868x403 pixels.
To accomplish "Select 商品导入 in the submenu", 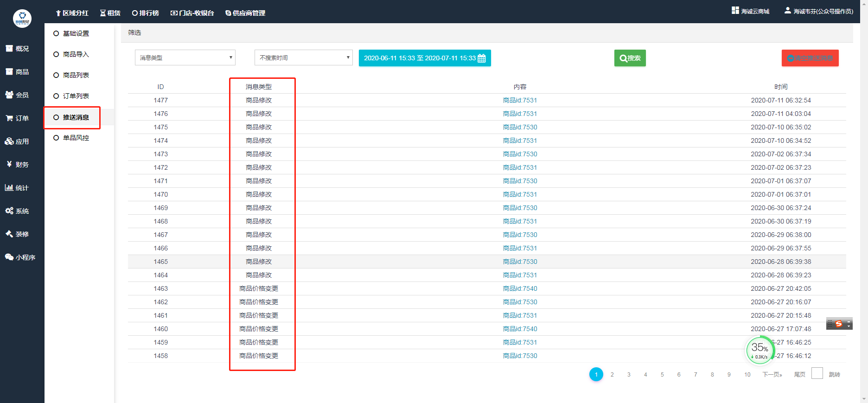I will click(71, 54).
